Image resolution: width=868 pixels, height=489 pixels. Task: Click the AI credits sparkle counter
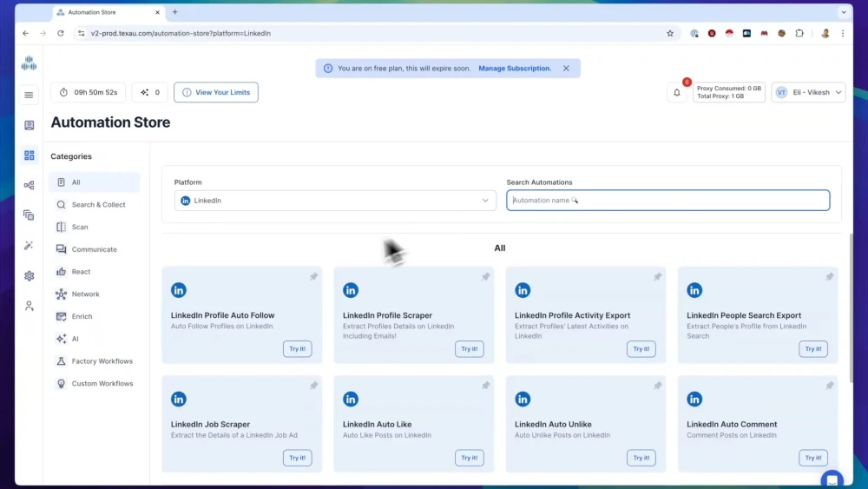pyautogui.click(x=150, y=92)
